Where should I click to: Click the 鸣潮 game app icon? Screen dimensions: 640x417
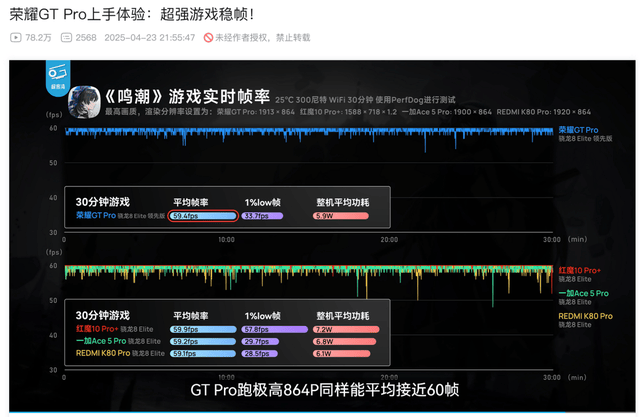tap(84, 102)
